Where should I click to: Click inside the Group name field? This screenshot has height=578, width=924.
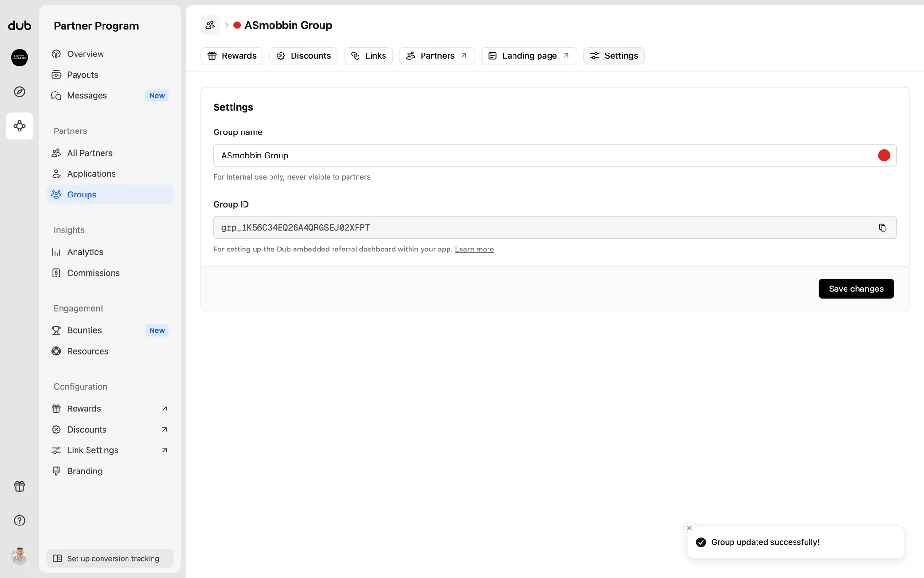coord(529,156)
